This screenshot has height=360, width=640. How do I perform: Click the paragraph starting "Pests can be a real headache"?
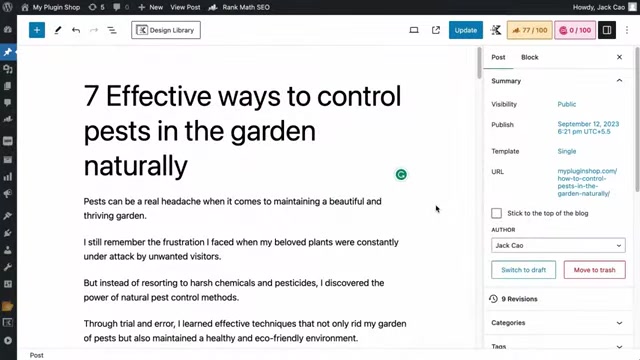click(x=233, y=209)
